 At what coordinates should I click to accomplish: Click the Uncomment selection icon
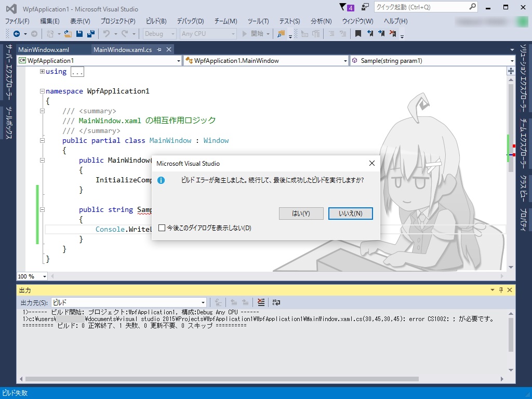[343, 34]
